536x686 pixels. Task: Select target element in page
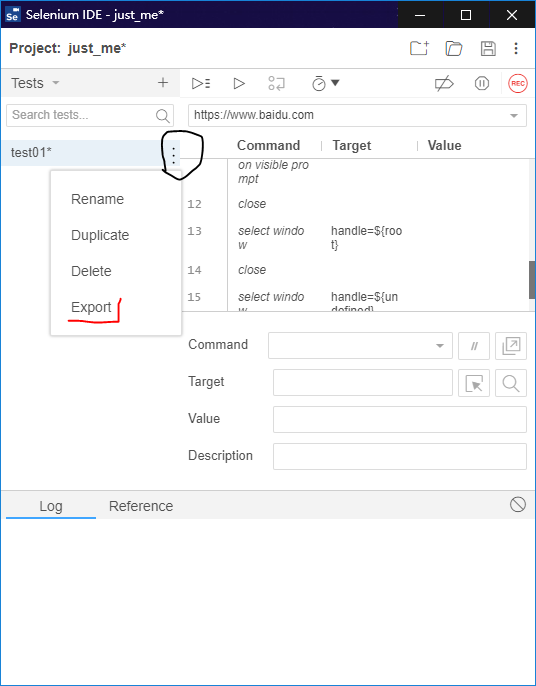point(474,383)
